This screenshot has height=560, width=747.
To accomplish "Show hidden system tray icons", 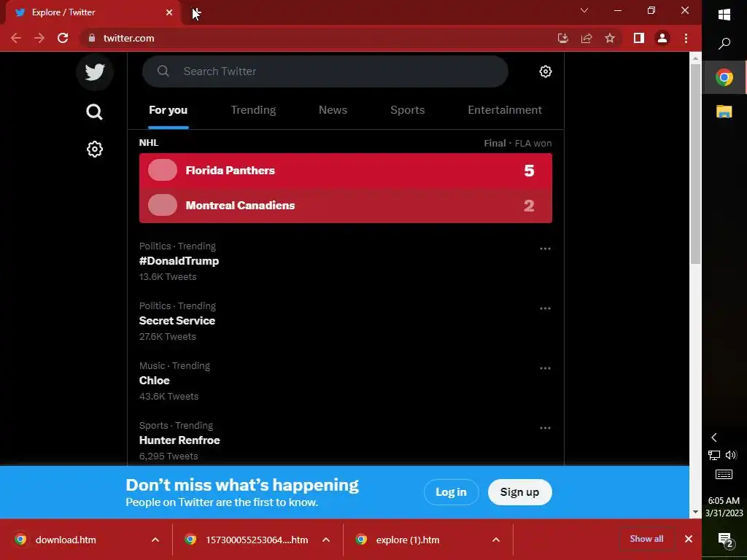I will point(713,437).
